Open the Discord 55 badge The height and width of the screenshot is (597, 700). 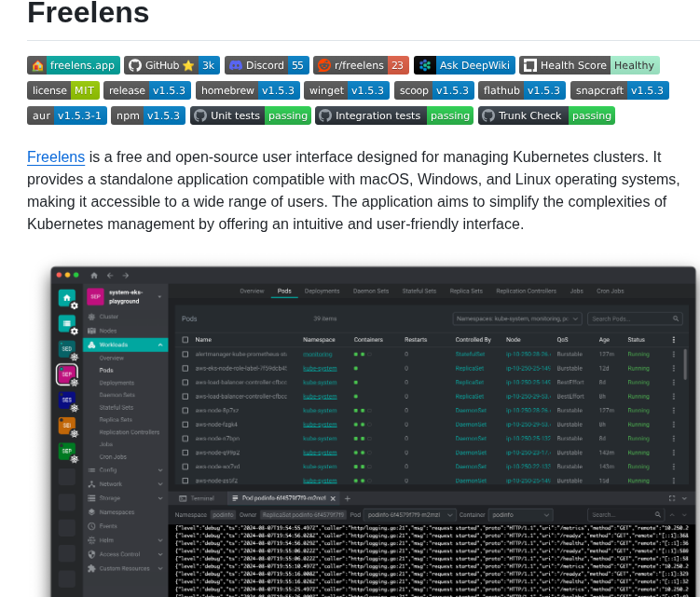pyautogui.click(x=267, y=65)
